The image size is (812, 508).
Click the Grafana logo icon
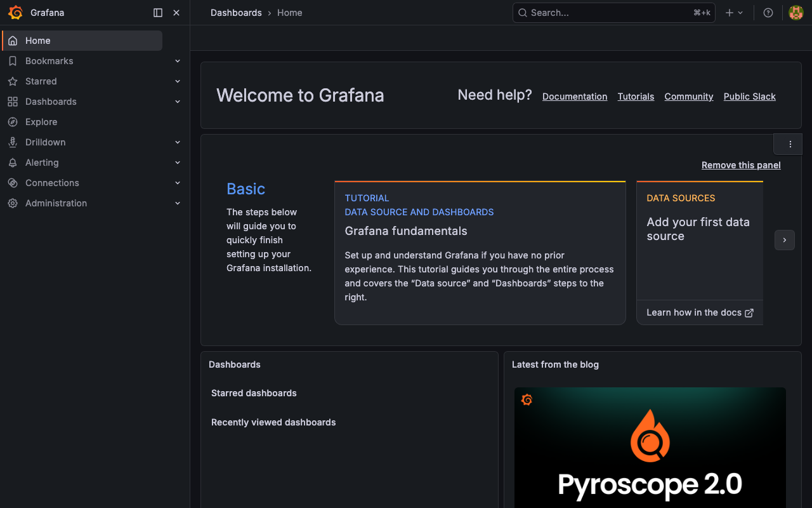tap(15, 13)
